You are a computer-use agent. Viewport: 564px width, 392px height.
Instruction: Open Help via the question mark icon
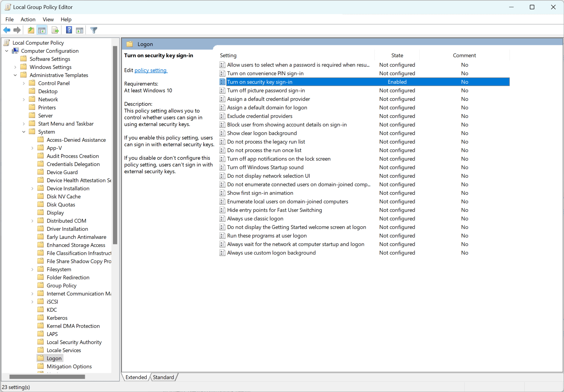click(x=69, y=30)
